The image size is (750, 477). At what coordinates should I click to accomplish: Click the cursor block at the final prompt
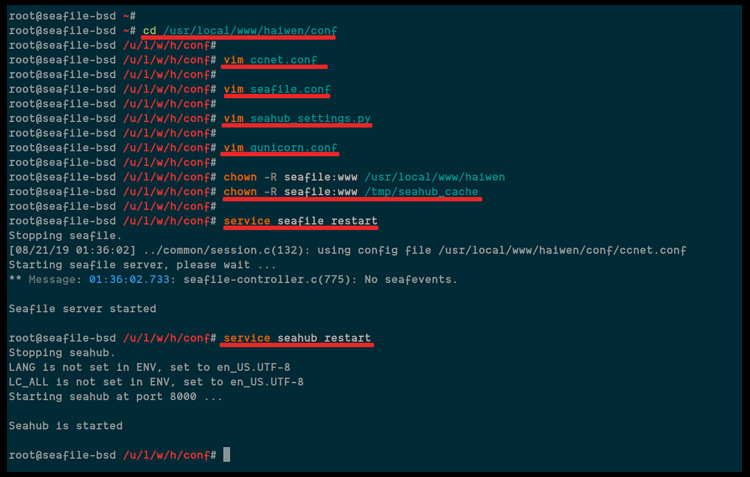click(x=227, y=455)
